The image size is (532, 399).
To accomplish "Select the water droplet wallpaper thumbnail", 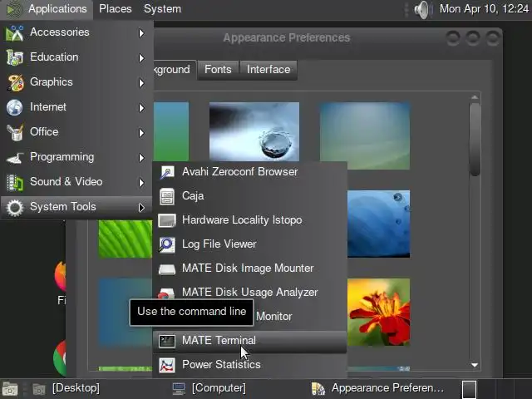I will pos(254,131).
